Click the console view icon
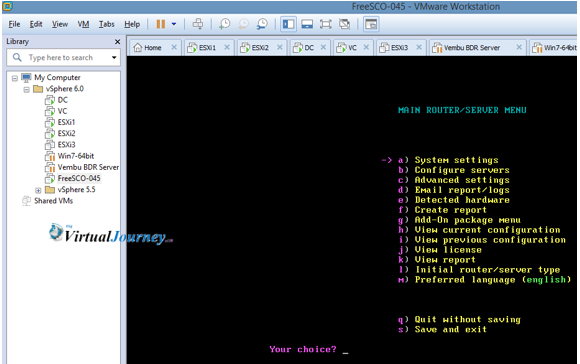The image size is (580, 364). (371, 24)
